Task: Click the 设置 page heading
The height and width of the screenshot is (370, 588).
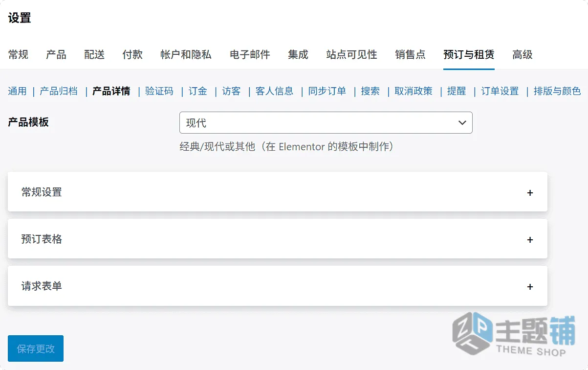Action: click(x=20, y=18)
